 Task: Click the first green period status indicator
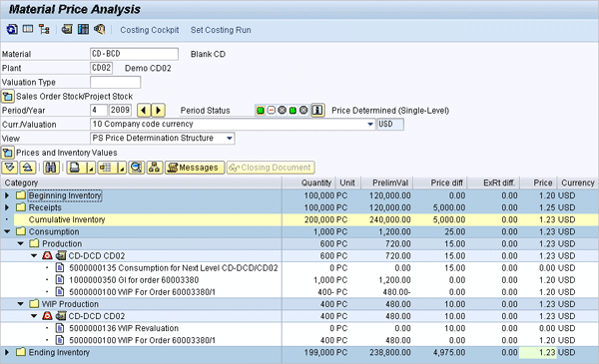[x=261, y=111]
